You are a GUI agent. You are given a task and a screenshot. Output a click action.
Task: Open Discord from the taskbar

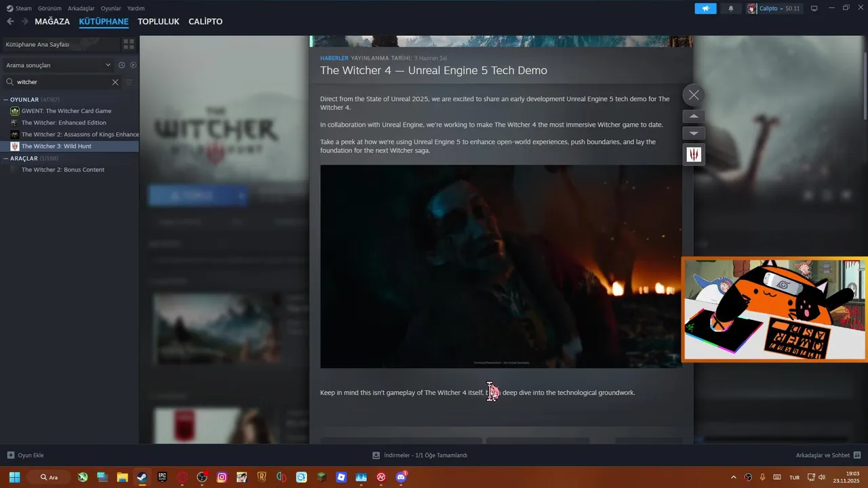coord(401,477)
